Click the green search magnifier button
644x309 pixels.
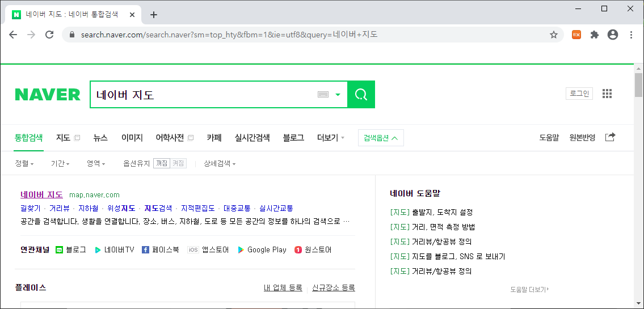pyautogui.click(x=361, y=95)
